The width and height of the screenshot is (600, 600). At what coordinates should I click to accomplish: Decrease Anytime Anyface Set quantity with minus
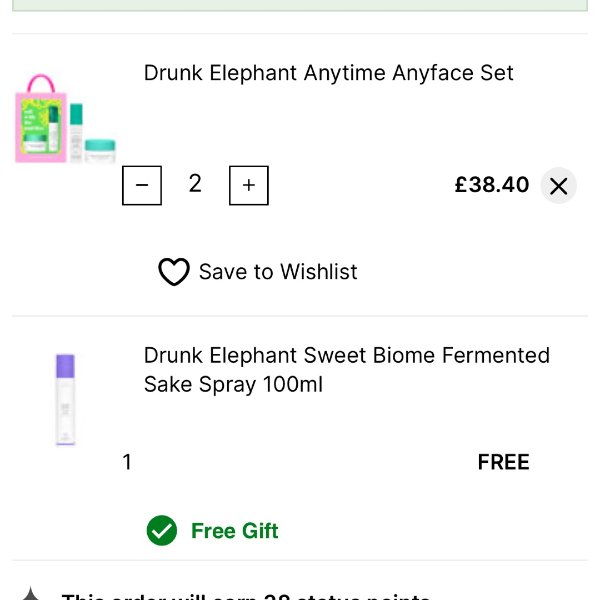click(142, 185)
